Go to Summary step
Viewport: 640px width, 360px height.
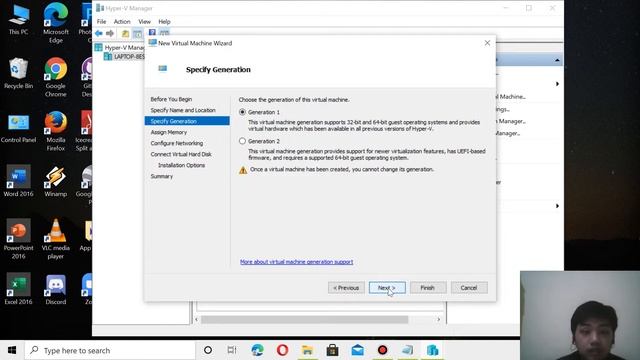click(162, 176)
